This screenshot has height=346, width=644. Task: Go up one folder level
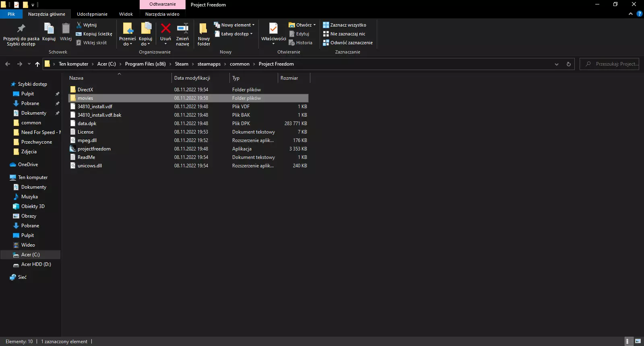coord(37,64)
